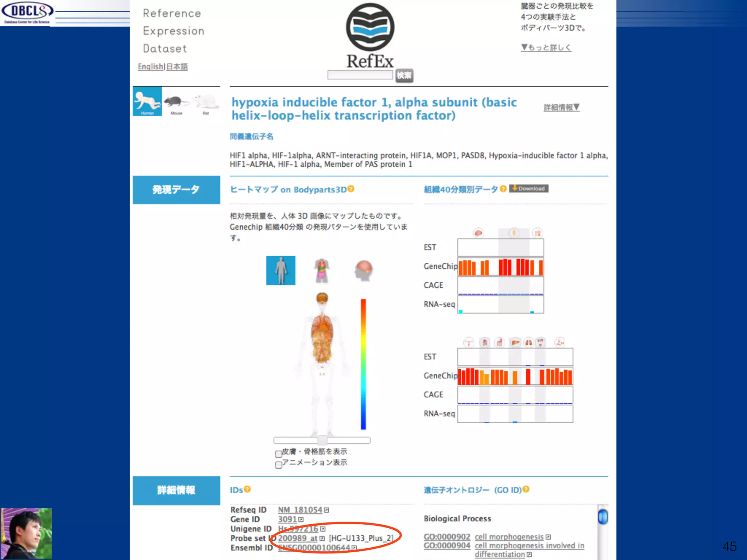Viewport: 747px width, 560px height.
Task: Open the help icon next to IDs
Action: [247, 489]
